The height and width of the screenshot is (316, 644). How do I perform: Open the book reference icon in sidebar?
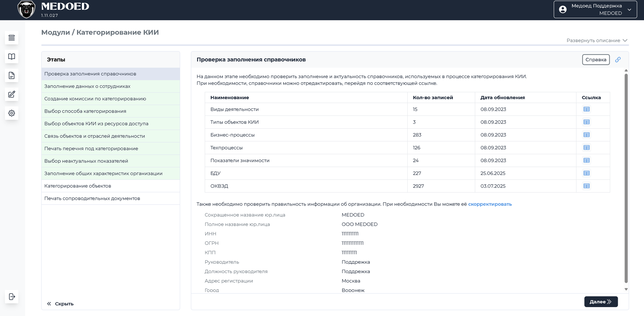(11, 57)
